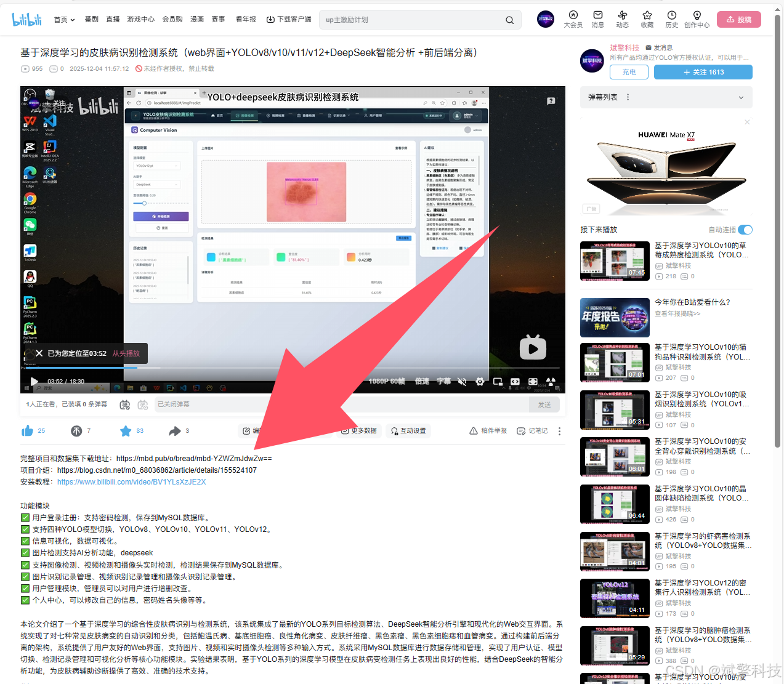Open the 年度报告 banner thumbnail
The image size is (784, 684).
click(615, 317)
